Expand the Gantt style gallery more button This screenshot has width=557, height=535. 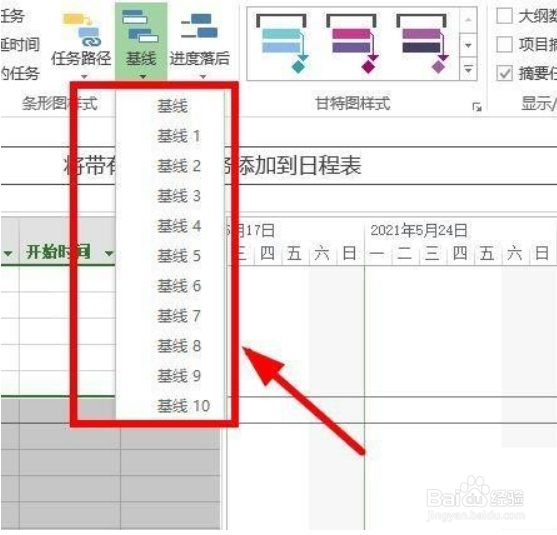pos(469,70)
